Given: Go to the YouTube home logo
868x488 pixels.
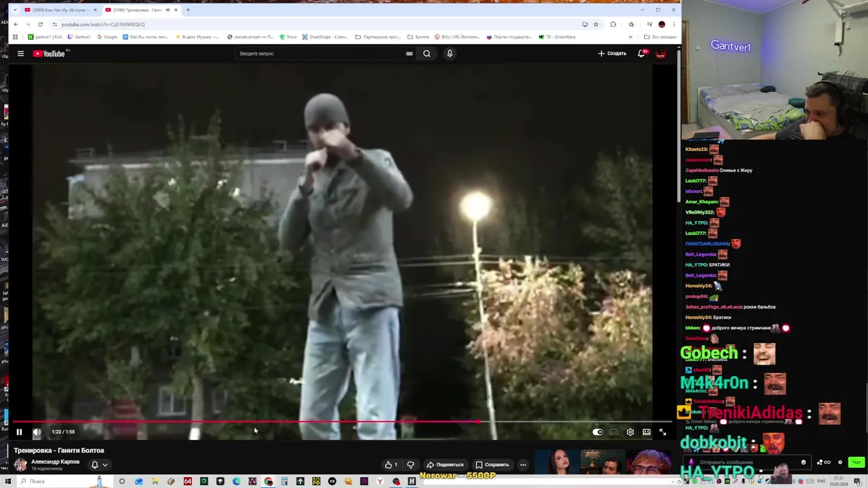Looking at the screenshot, I should tap(49, 54).
